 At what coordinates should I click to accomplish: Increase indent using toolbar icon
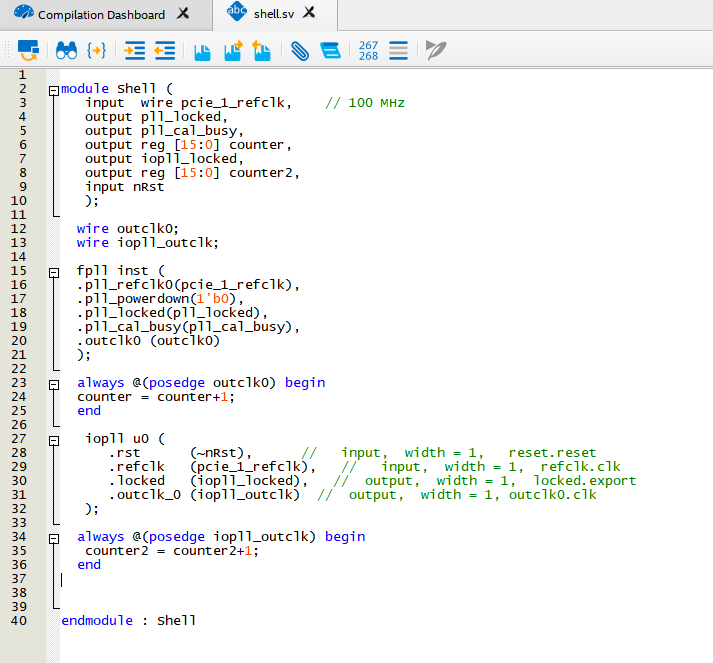[135, 49]
